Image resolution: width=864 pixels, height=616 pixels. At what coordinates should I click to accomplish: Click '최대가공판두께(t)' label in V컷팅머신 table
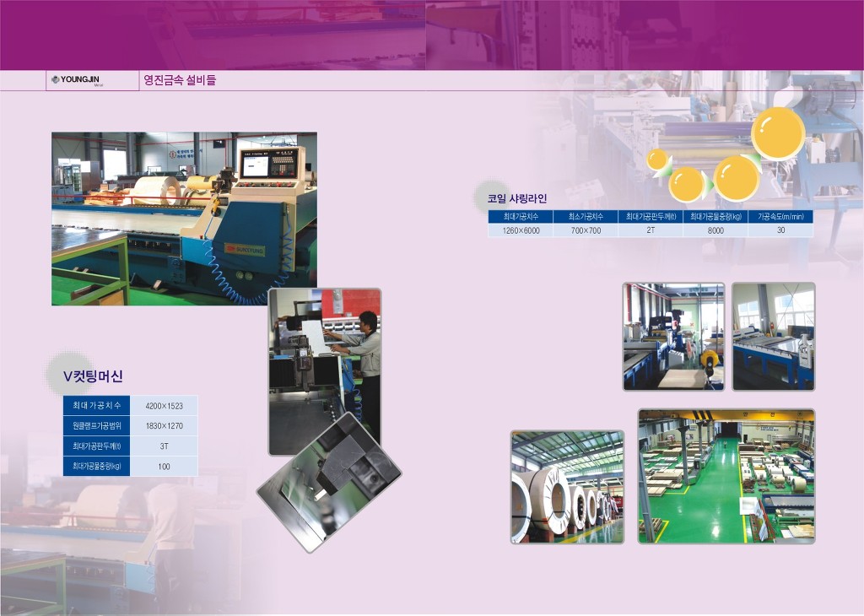point(96,446)
